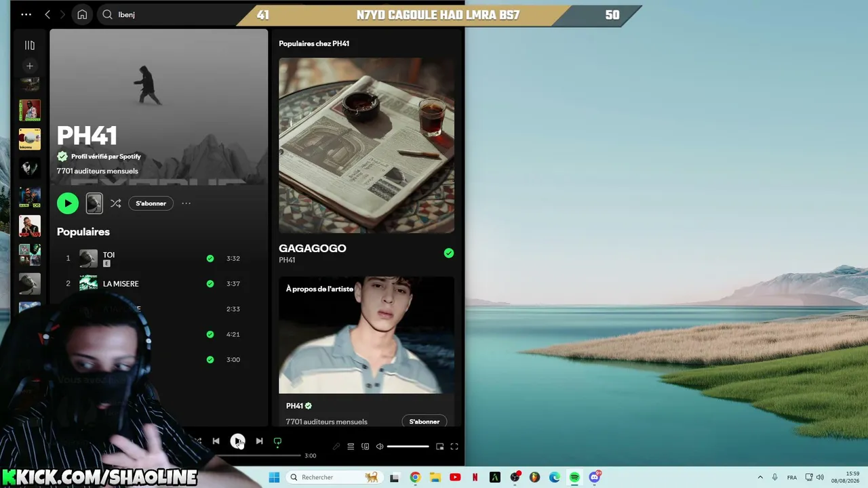Open Netflix from the taskbar
This screenshot has height=488, width=868.
click(x=475, y=477)
